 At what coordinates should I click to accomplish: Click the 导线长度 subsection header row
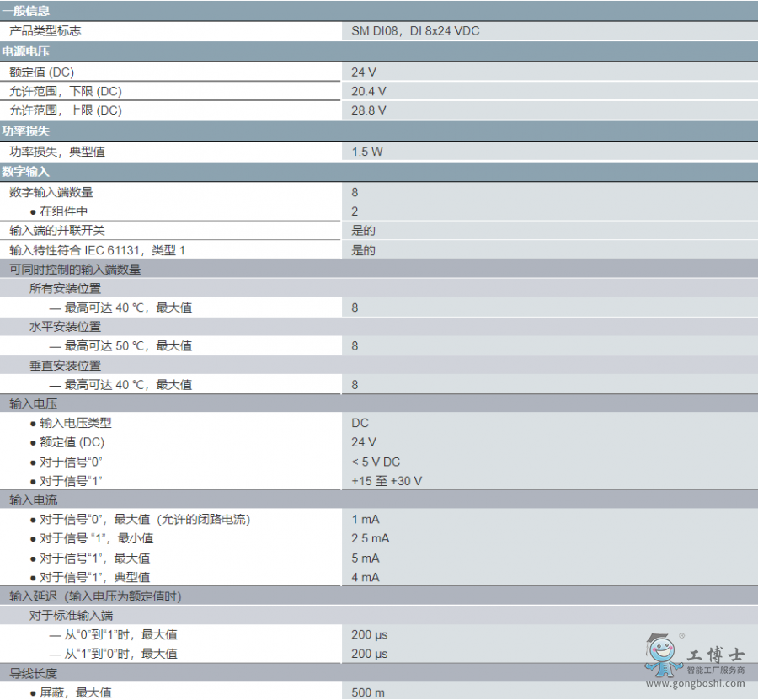coord(34,673)
